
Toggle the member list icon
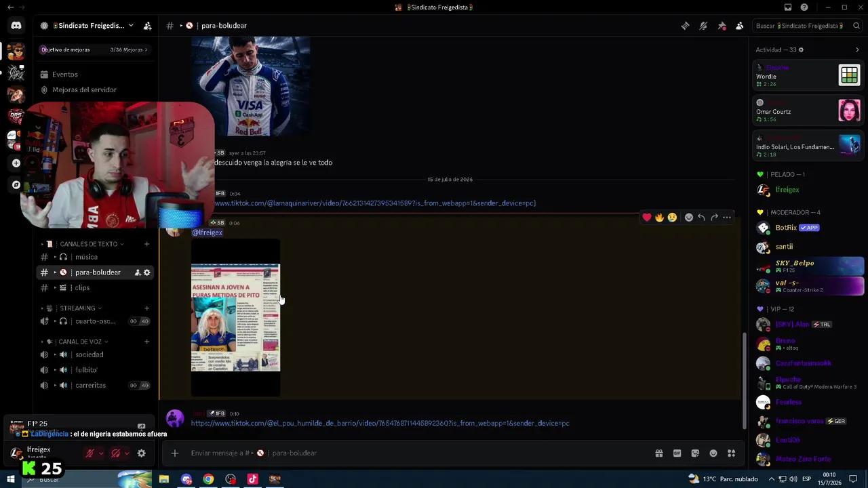click(739, 26)
